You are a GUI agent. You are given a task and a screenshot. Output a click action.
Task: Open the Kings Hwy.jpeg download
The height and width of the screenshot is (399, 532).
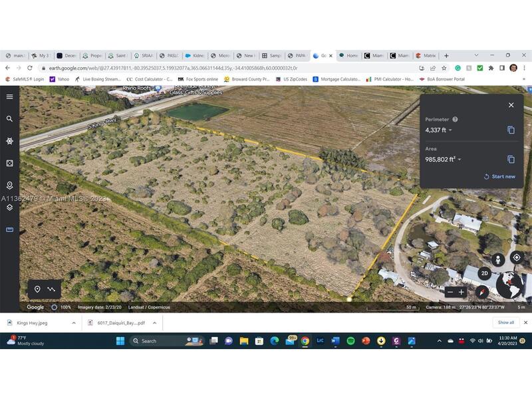pos(32,323)
